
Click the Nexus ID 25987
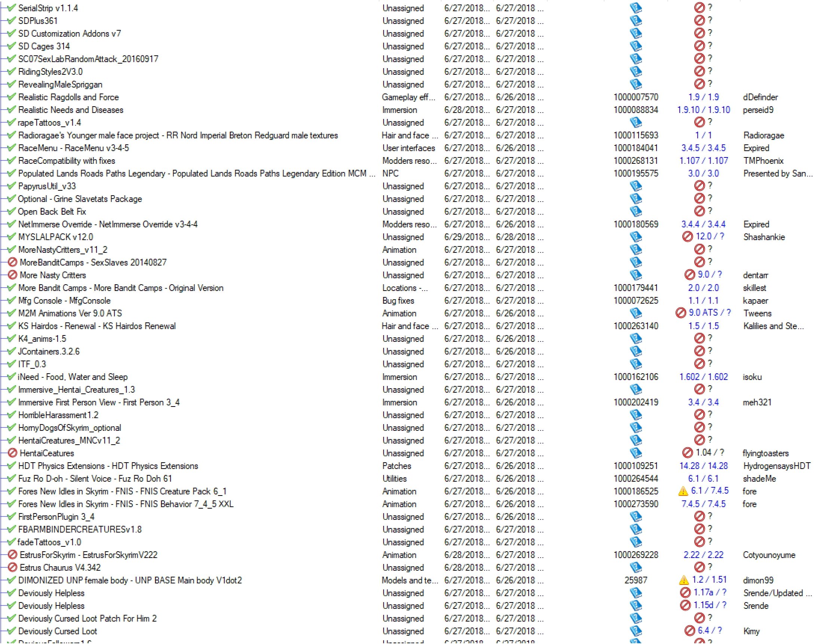636,580
